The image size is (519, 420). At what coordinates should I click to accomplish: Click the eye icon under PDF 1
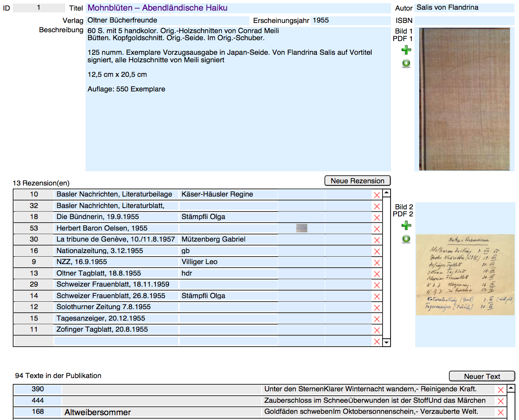406,64
